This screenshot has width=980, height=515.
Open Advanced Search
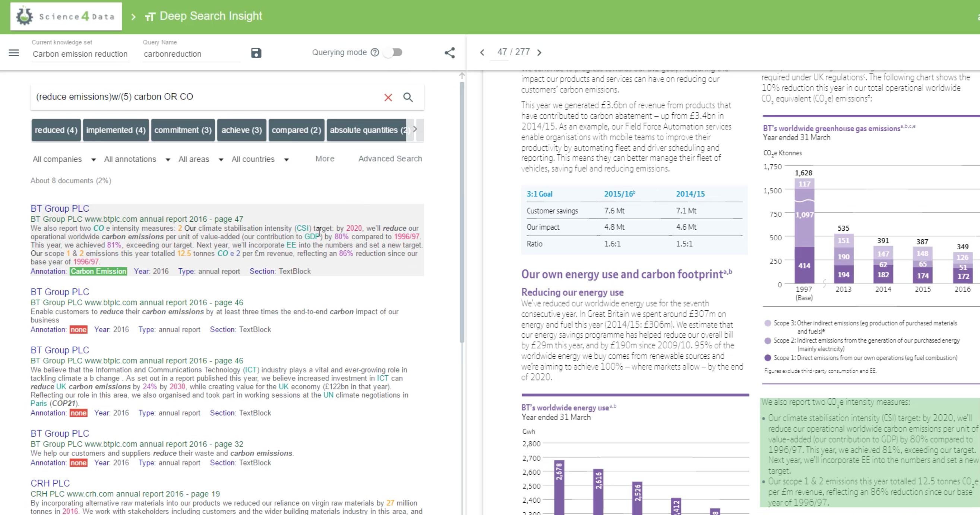point(390,159)
